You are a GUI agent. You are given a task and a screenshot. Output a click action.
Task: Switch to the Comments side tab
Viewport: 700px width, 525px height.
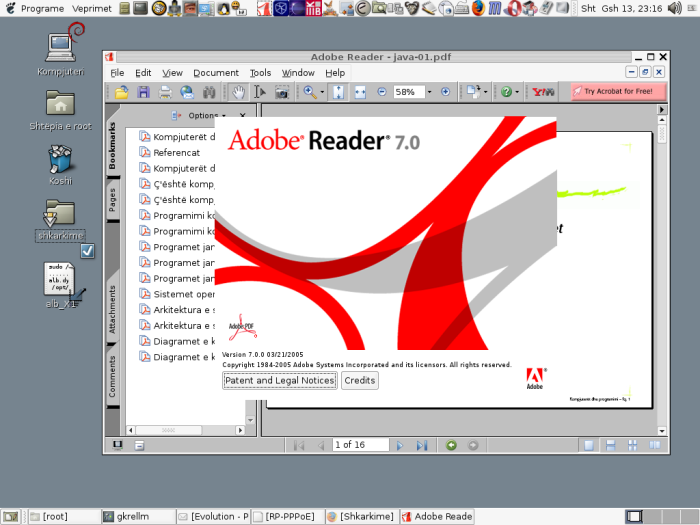[x=112, y=376]
